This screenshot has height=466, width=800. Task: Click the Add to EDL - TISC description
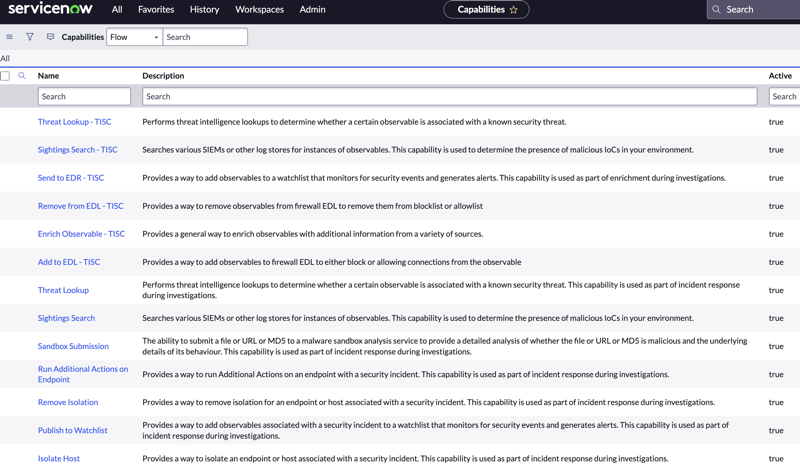point(332,262)
